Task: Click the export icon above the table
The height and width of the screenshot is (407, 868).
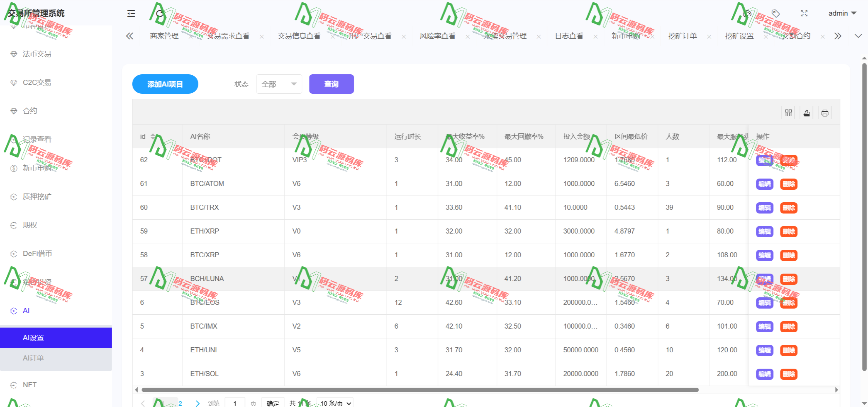Action: [806, 112]
